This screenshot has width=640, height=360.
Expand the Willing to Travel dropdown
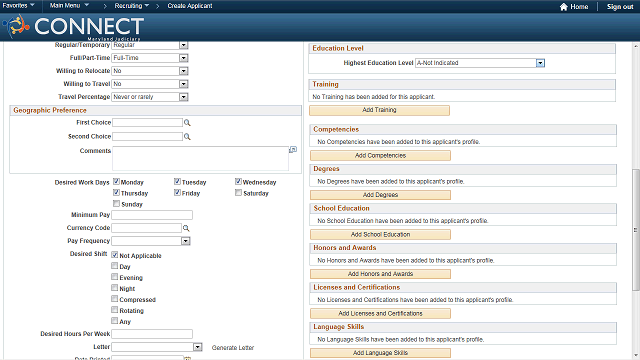184,84
